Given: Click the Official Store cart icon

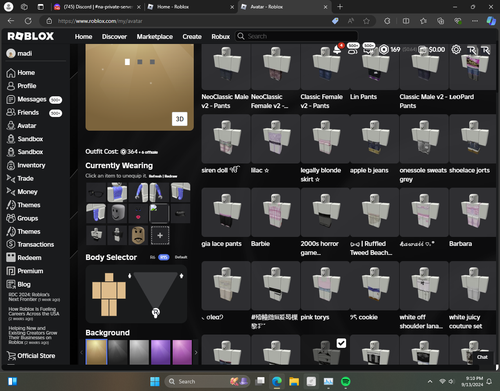Looking at the screenshot, I should [x=11, y=356].
